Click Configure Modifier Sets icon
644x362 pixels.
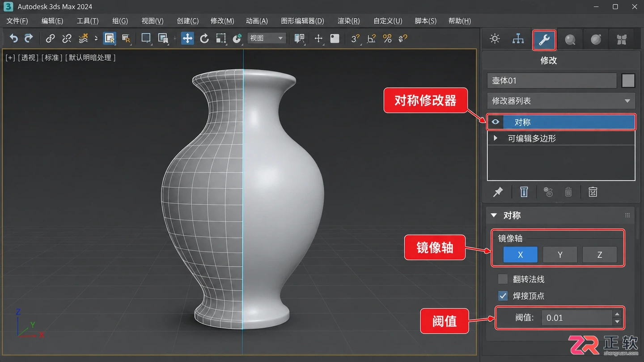[593, 192]
